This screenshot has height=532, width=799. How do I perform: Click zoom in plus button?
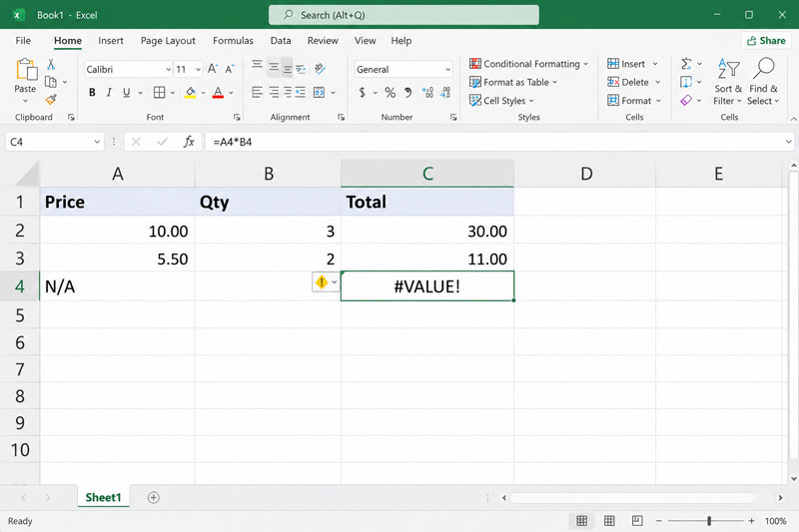[751, 521]
